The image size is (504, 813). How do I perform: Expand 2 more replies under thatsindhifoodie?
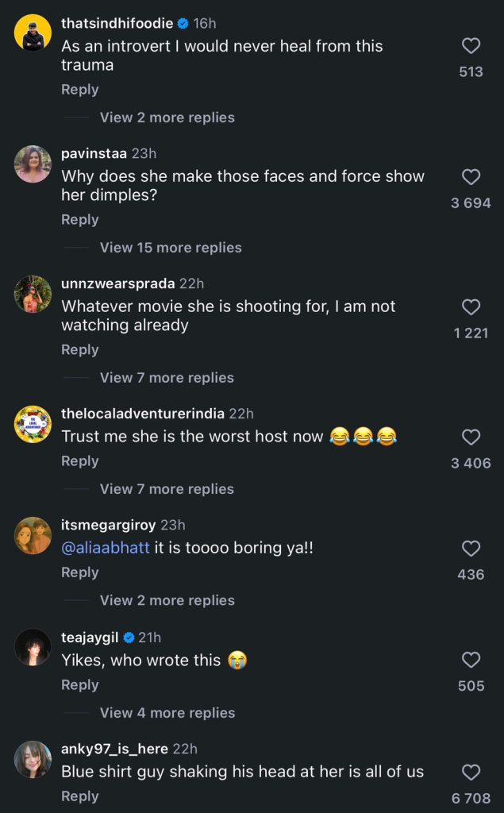(167, 118)
